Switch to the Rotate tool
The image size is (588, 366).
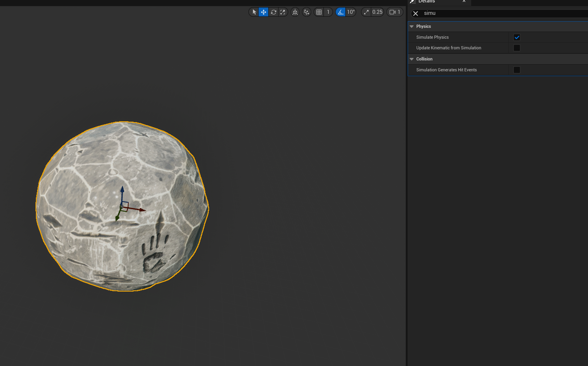click(x=273, y=12)
